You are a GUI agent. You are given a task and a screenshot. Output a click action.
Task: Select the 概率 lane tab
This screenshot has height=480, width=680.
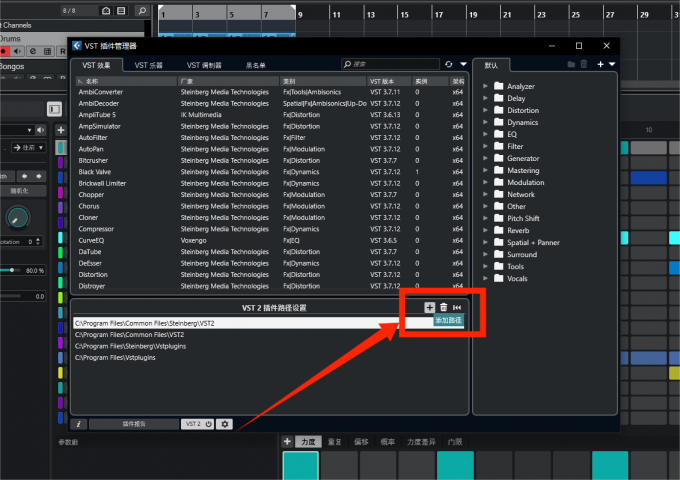[387, 442]
